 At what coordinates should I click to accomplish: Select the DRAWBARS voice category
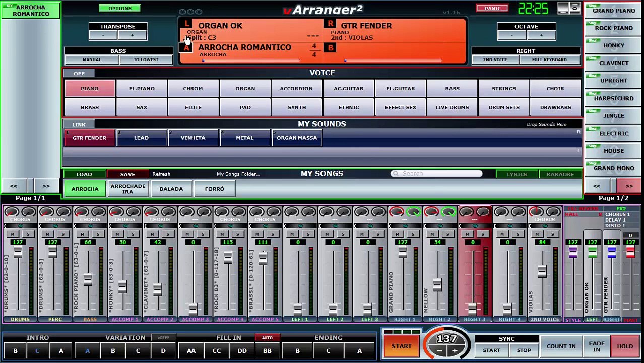555,107
